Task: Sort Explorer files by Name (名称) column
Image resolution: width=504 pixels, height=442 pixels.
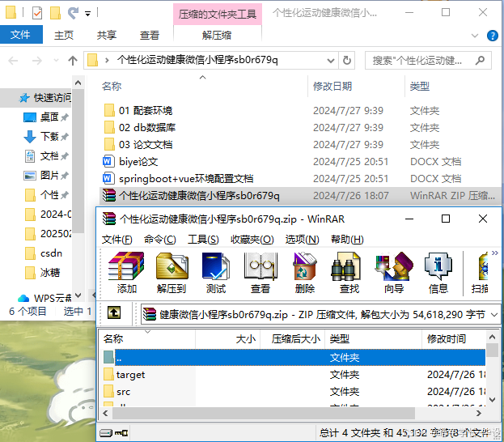Action: (112, 86)
